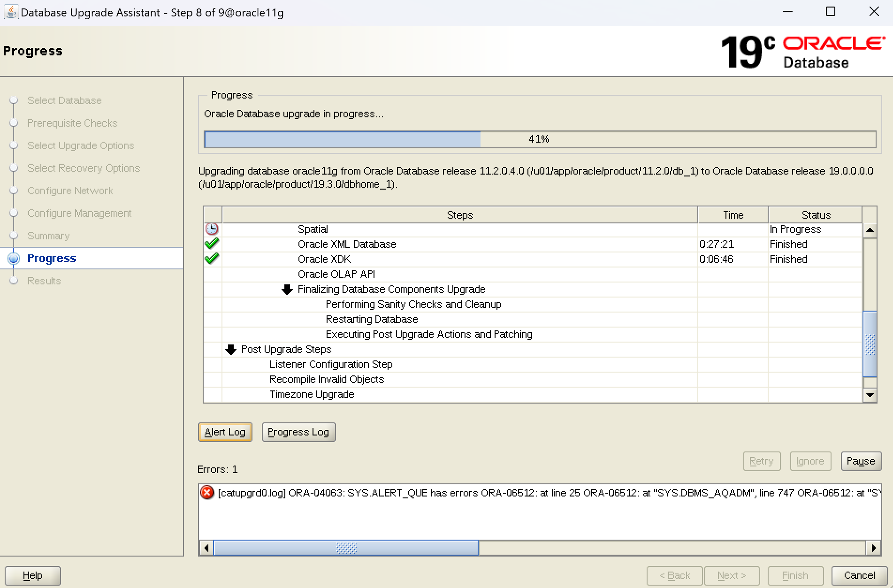Click the Next navigation button
This screenshot has width=893, height=588.
tap(732, 576)
